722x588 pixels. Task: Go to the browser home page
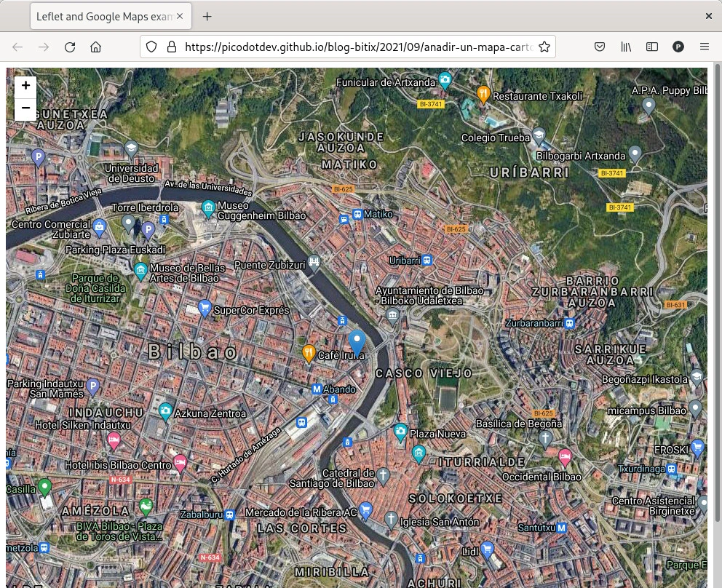point(95,47)
